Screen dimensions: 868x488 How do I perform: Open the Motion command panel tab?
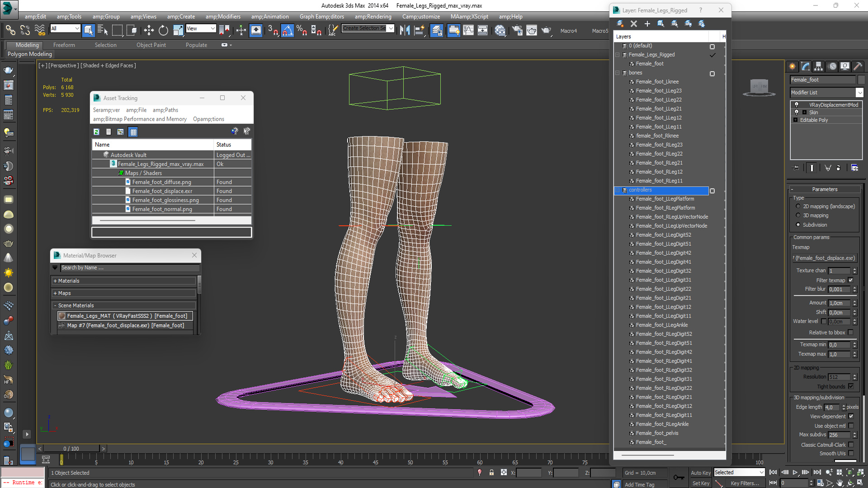click(x=832, y=66)
